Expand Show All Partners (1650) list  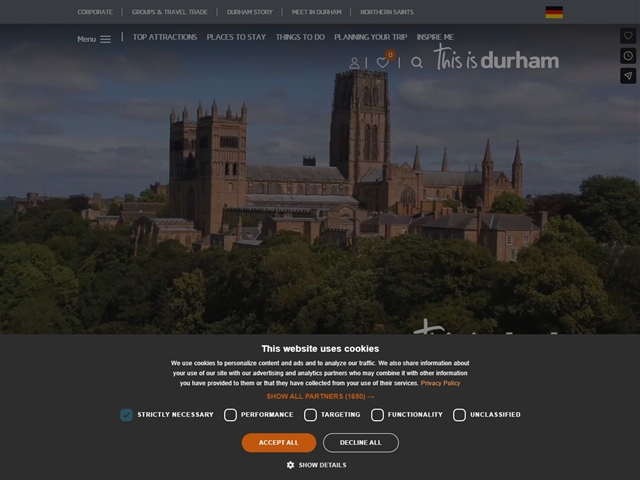320,396
